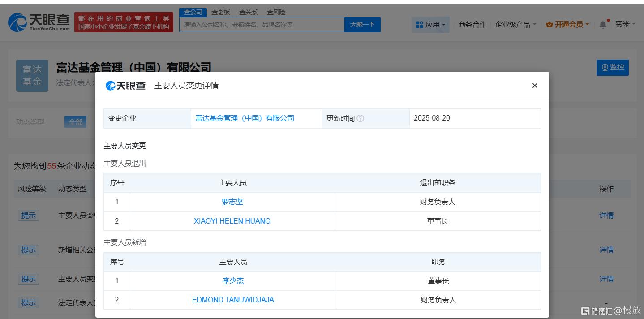644x319 pixels.
Task: Click the 主要人员退出 section heading
Action: tap(125, 164)
